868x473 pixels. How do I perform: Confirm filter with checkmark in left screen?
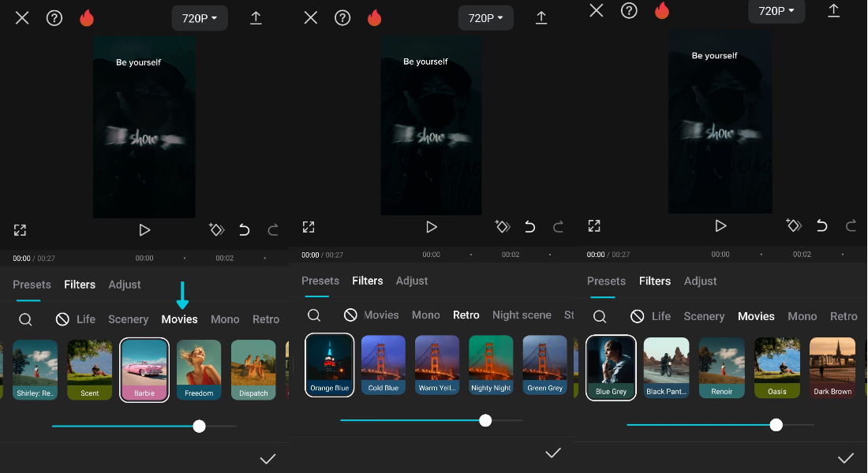268,459
